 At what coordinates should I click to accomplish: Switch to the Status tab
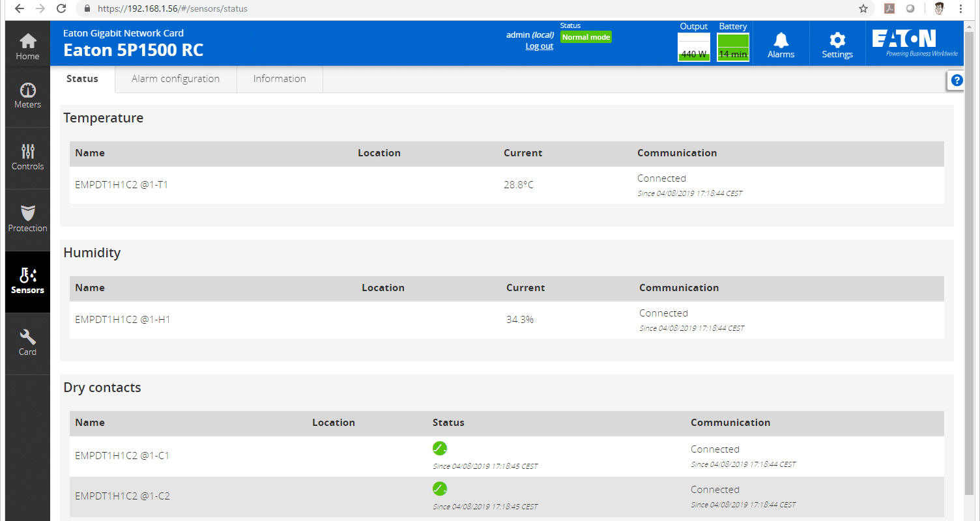tap(82, 79)
